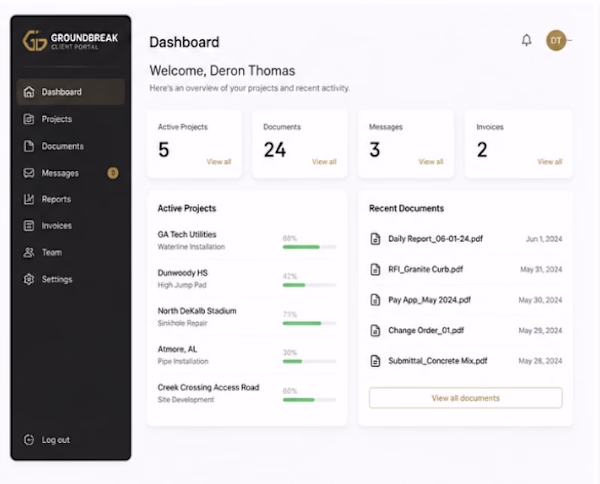Click the Team people icon in sidebar

click(x=29, y=252)
